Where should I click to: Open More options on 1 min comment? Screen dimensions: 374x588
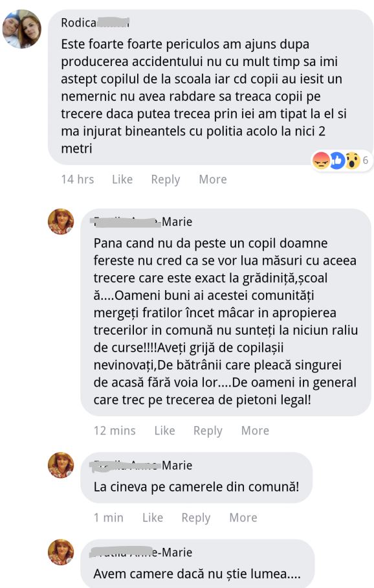(243, 517)
